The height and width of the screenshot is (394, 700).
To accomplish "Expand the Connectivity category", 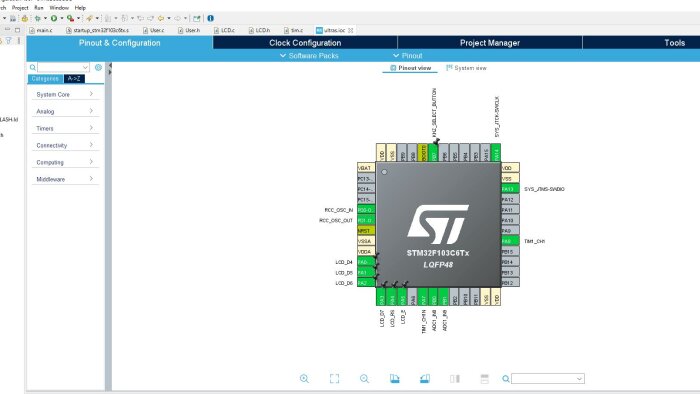I will [65, 145].
